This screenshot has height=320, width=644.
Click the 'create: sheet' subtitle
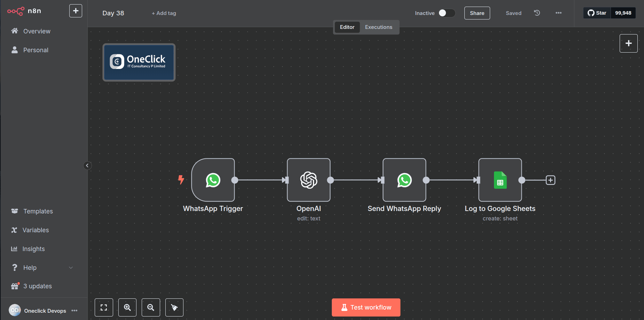(x=500, y=219)
